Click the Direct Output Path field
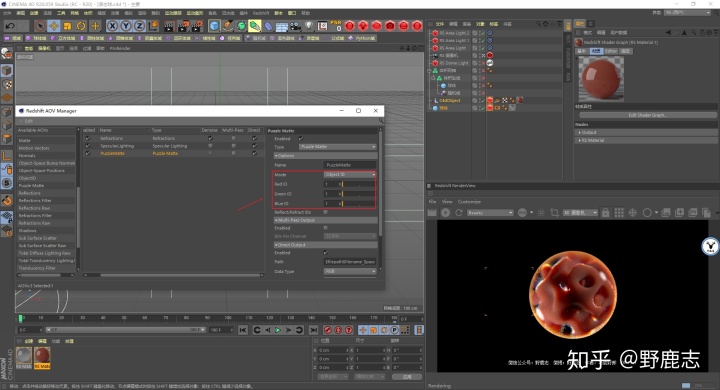 click(x=350, y=262)
